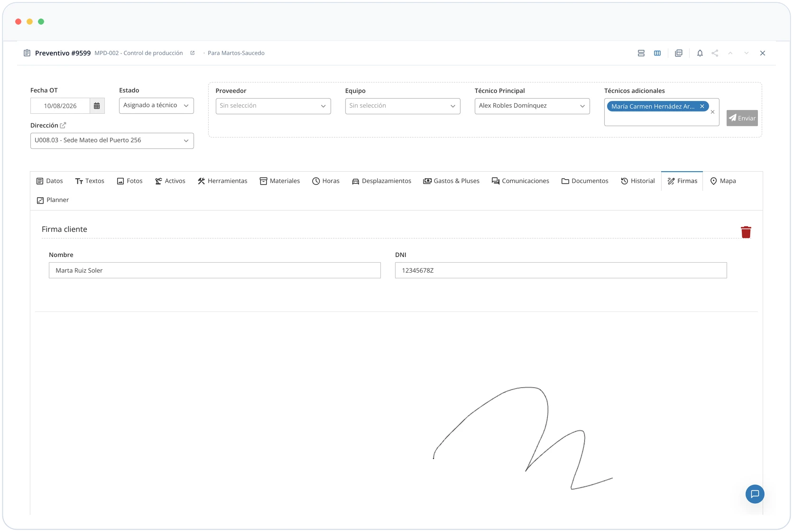
Task: Open the Proveedor selection dropdown
Action: tap(273, 106)
